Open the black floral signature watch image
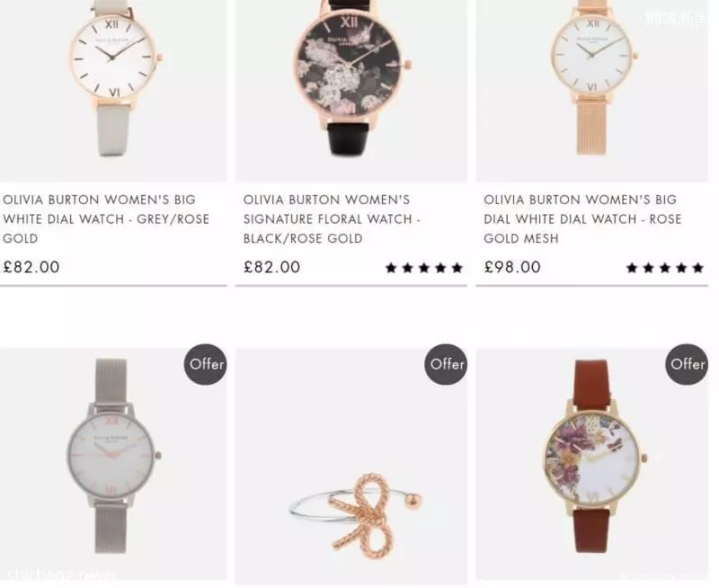 (351, 91)
